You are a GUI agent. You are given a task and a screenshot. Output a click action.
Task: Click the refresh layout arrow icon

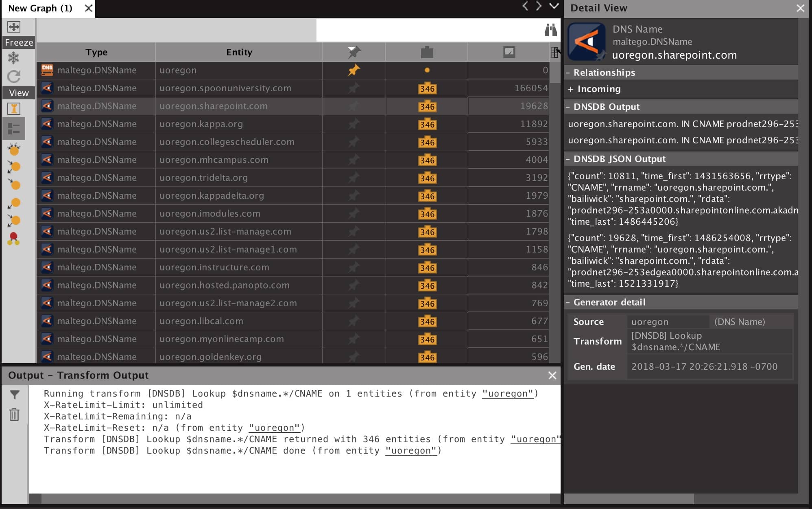pos(14,77)
